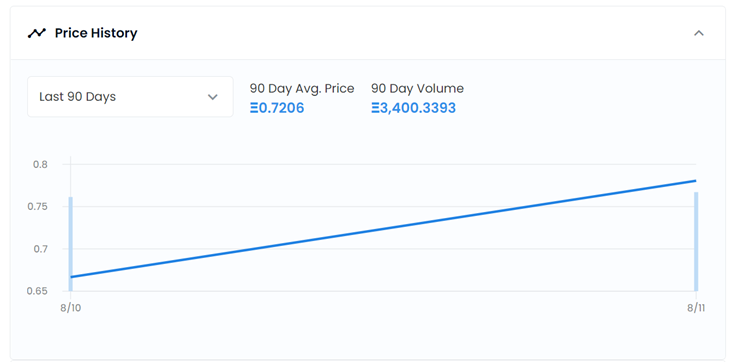Click the 8/11 x-axis date label
This screenshot has height=362, width=737.
pos(696,308)
